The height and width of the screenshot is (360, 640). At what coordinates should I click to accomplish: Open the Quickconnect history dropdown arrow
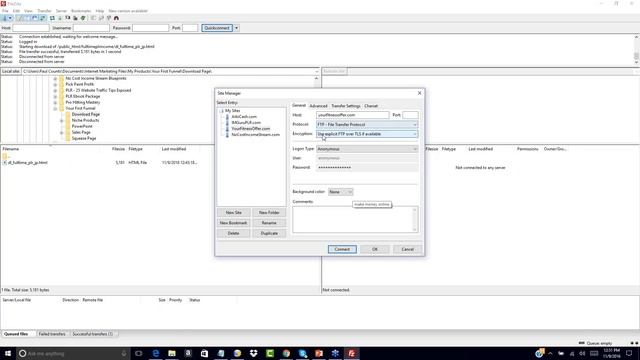pos(236,28)
